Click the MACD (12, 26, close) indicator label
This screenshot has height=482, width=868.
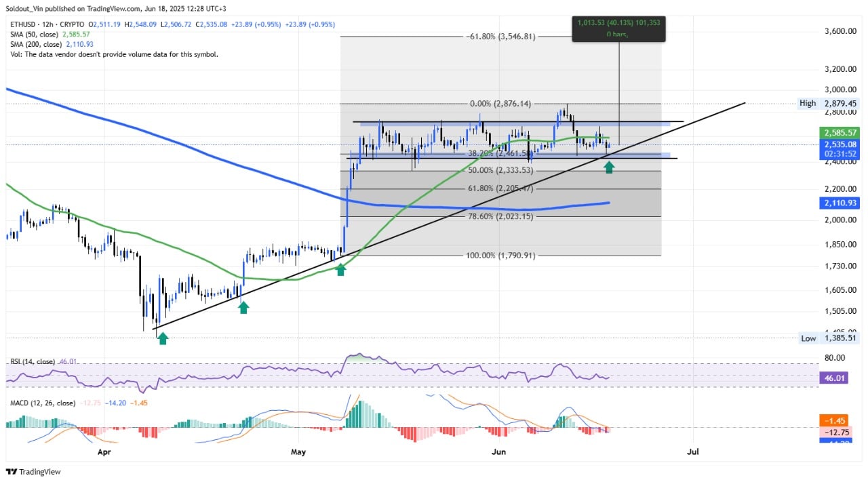[x=42, y=403]
